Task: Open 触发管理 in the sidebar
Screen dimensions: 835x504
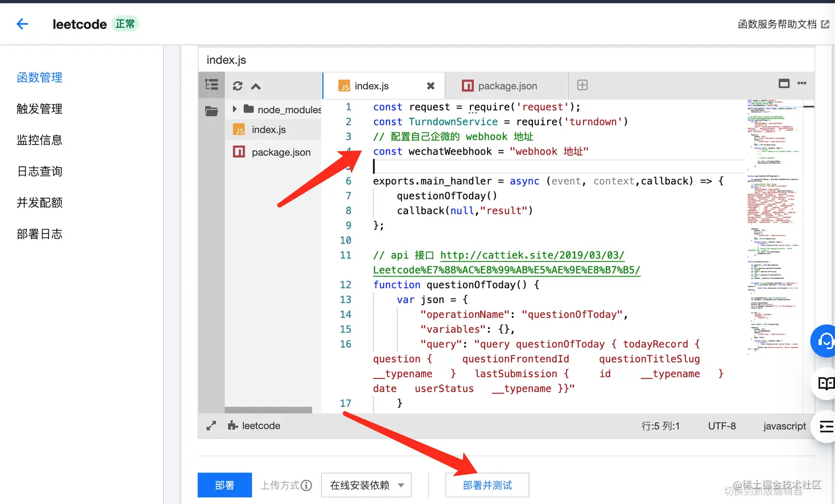Action: click(x=40, y=109)
